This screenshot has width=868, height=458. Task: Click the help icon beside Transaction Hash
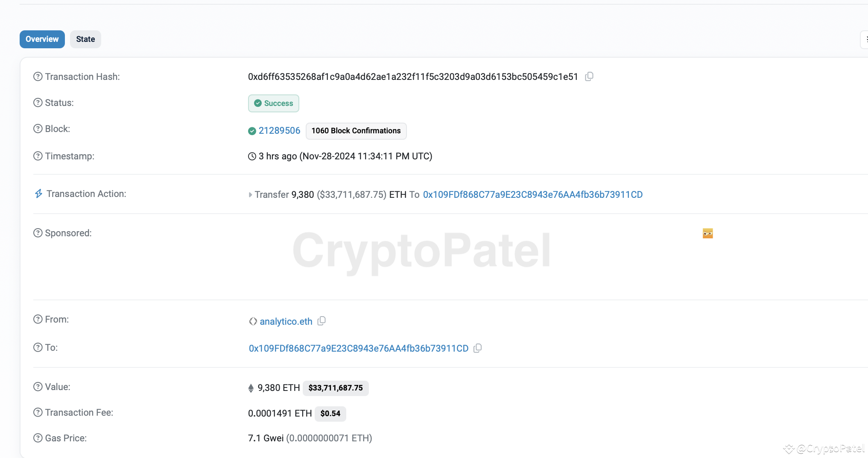tap(37, 76)
